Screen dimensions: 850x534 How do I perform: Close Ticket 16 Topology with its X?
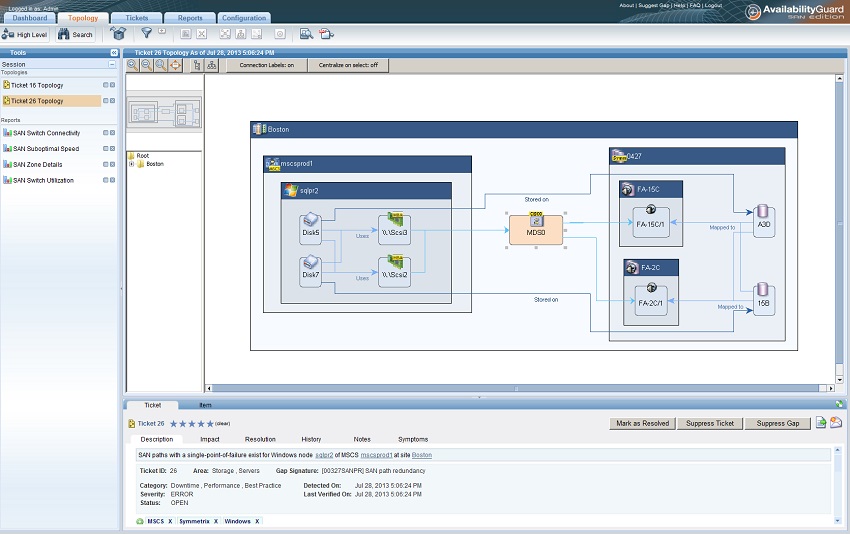coord(112,85)
